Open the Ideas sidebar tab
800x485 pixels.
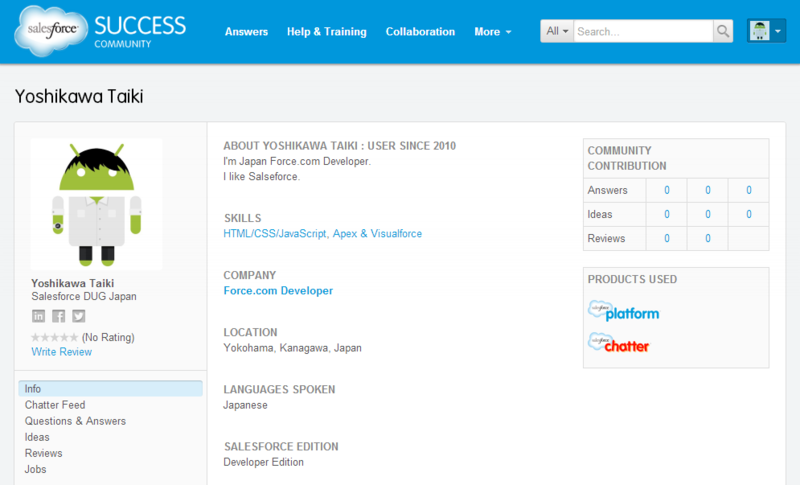pos(37,437)
